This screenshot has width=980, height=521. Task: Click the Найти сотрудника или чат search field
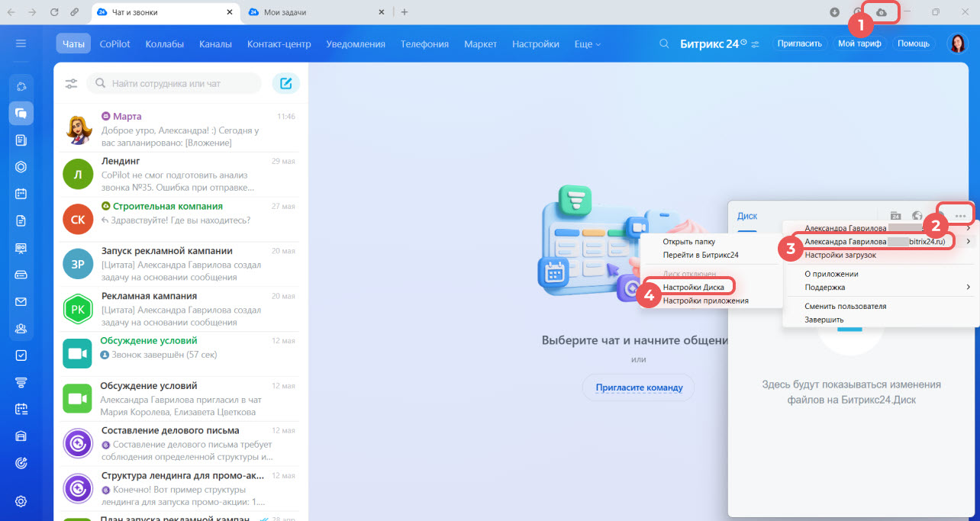click(174, 83)
